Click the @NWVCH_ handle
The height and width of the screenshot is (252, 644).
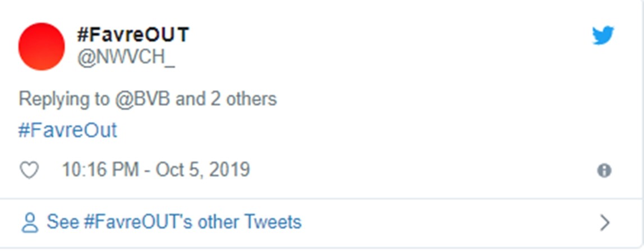pyautogui.click(x=126, y=59)
